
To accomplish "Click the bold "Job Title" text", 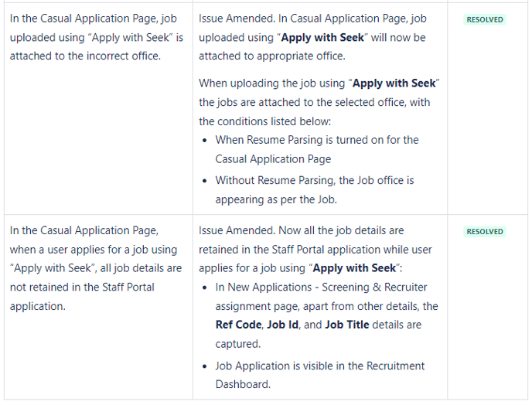I will [x=346, y=325].
